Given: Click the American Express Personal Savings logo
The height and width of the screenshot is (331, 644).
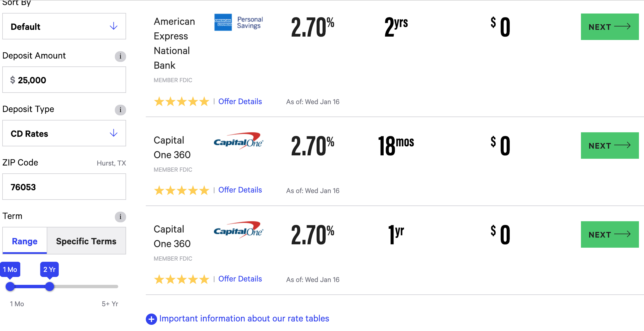Looking at the screenshot, I should click(238, 23).
